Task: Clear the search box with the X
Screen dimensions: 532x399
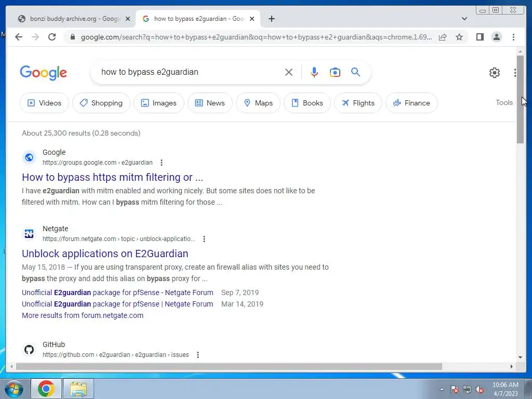Action: [x=289, y=72]
